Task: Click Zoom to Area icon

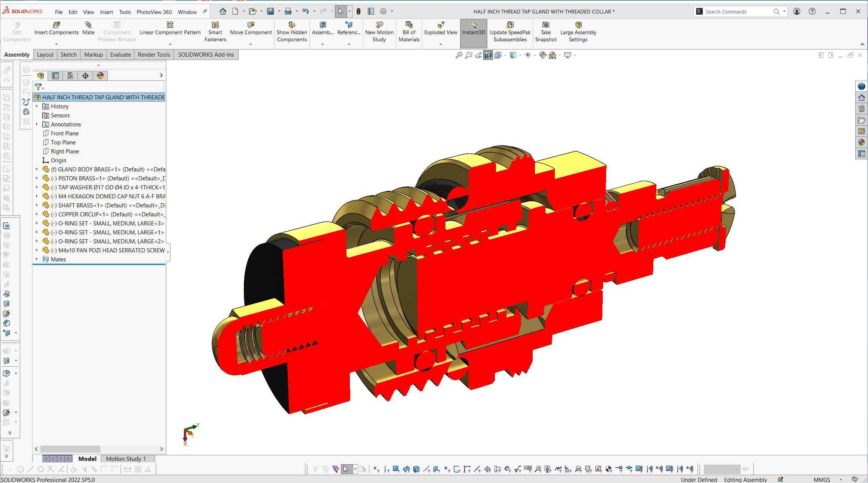Action: (468, 55)
